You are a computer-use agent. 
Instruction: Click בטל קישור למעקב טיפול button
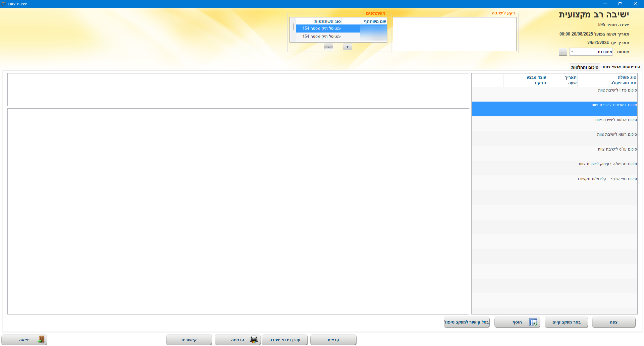[467, 322]
